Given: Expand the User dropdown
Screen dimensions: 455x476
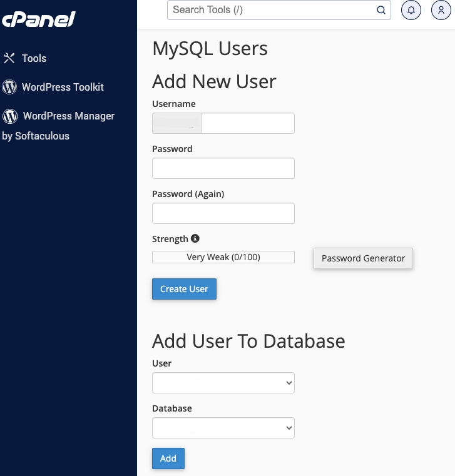Looking at the screenshot, I should pyautogui.click(x=223, y=383).
